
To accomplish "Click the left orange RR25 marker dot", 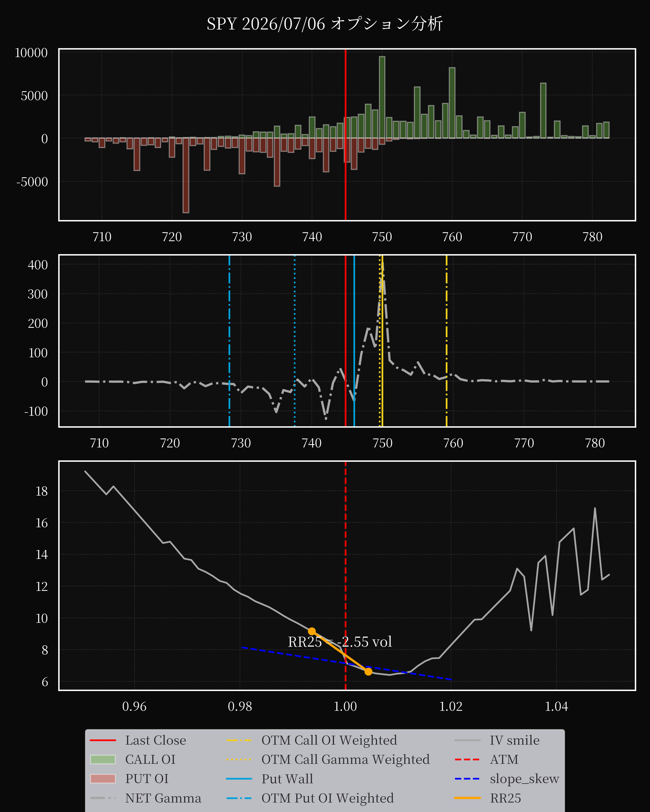I will tap(312, 631).
